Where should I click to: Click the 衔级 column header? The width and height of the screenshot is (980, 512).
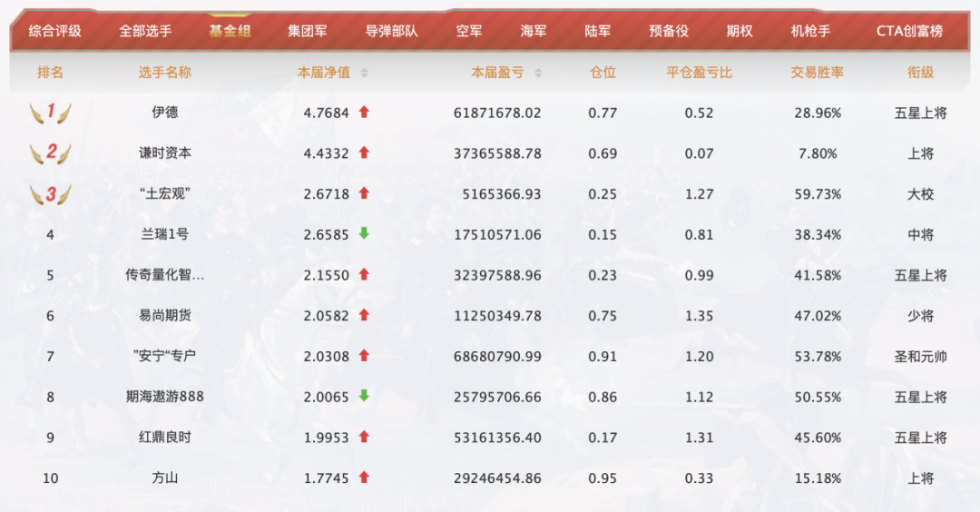920,73
